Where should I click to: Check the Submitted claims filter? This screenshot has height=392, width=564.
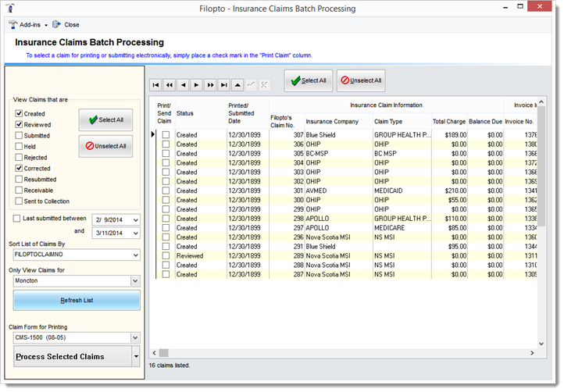19,136
